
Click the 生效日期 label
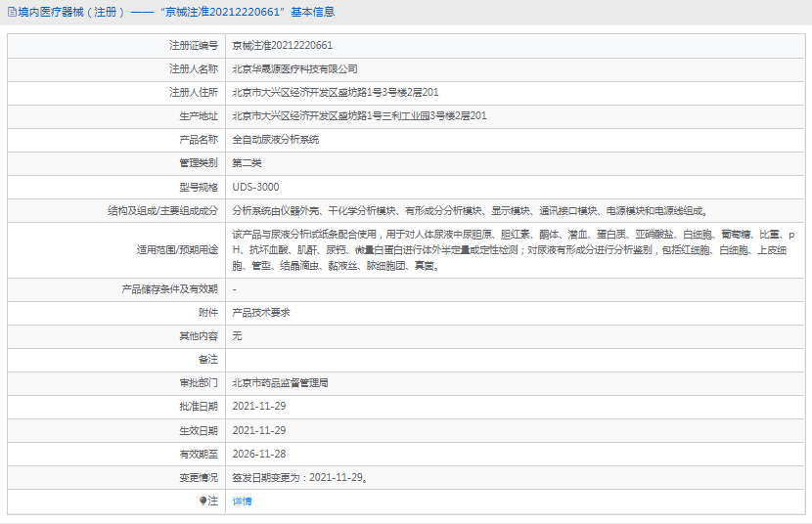coord(199,430)
